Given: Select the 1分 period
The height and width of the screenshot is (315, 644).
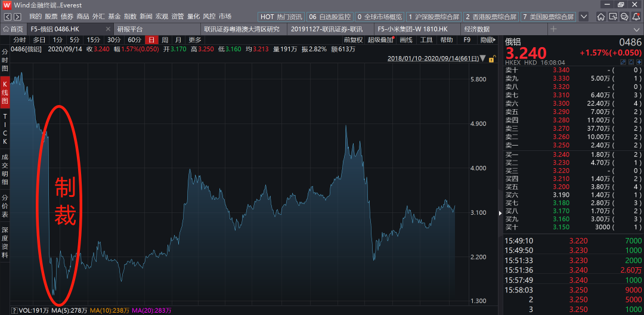Looking at the screenshot, I should (x=57, y=40).
